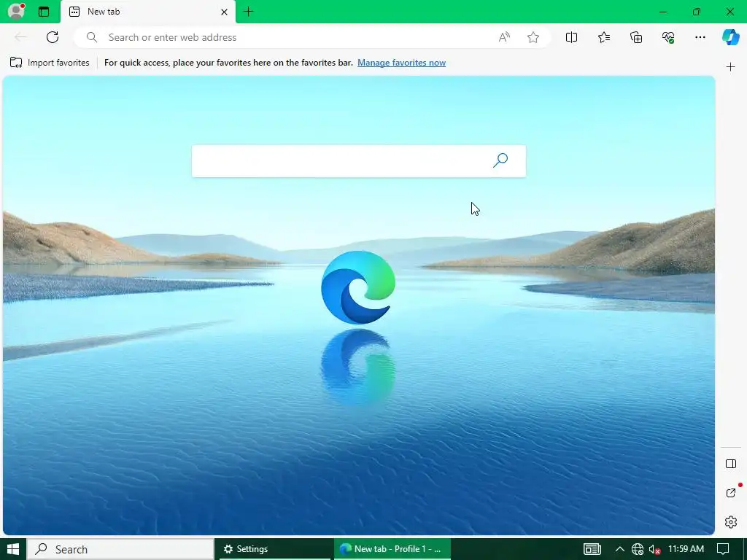Open News and interests taskbar icon
The width and height of the screenshot is (747, 560).
pyautogui.click(x=592, y=549)
